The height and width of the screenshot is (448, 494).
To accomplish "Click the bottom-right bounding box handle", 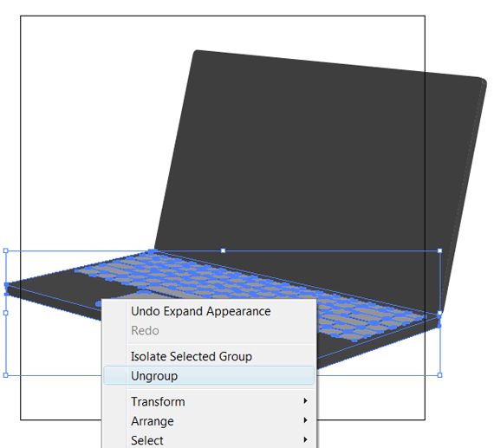I will click(x=439, y=375).
